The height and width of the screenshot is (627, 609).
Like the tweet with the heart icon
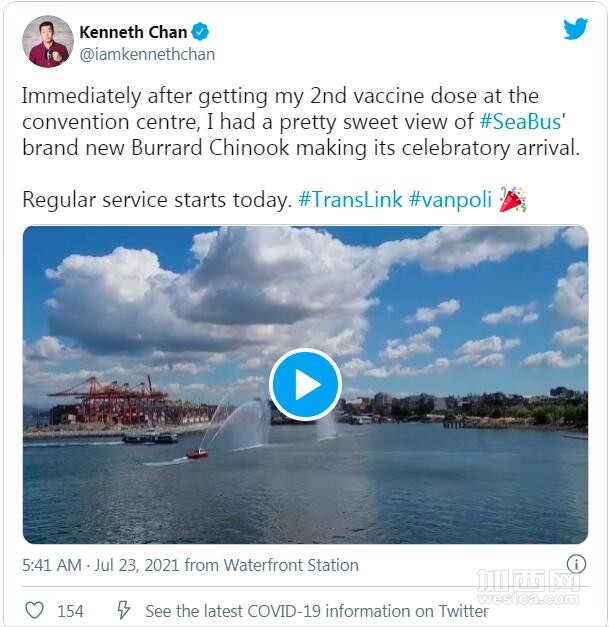[x=34, y=610]
